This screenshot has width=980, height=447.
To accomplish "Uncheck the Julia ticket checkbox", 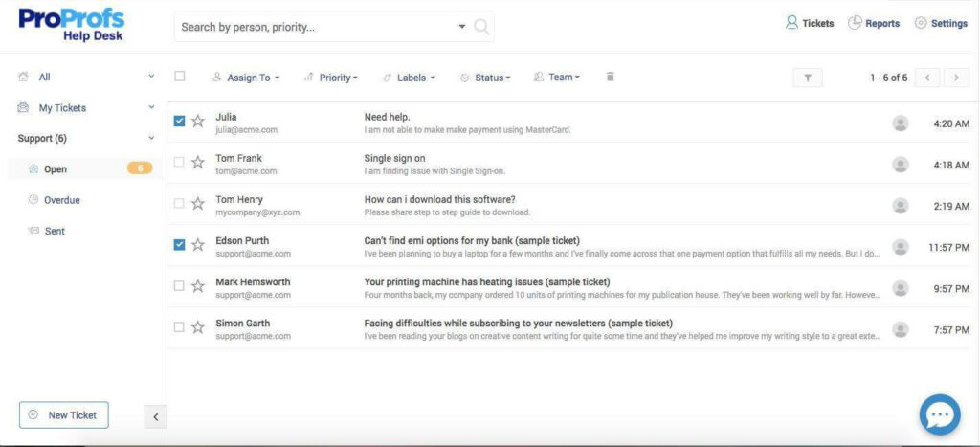I will tap(179, 121).
